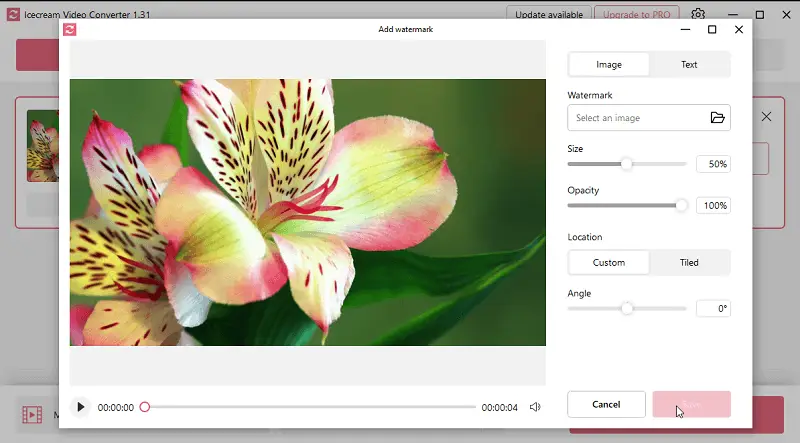This screenshot has width=800, height=443.
Task: Click the Select an image field
Action: (x=636, y=118)
